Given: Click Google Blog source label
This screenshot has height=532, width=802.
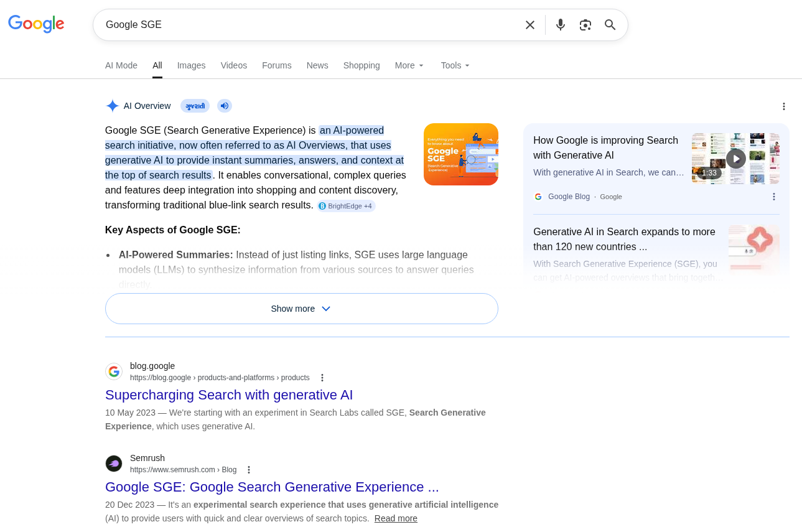Looking at the screenshot, I should [x=569, y=197].
